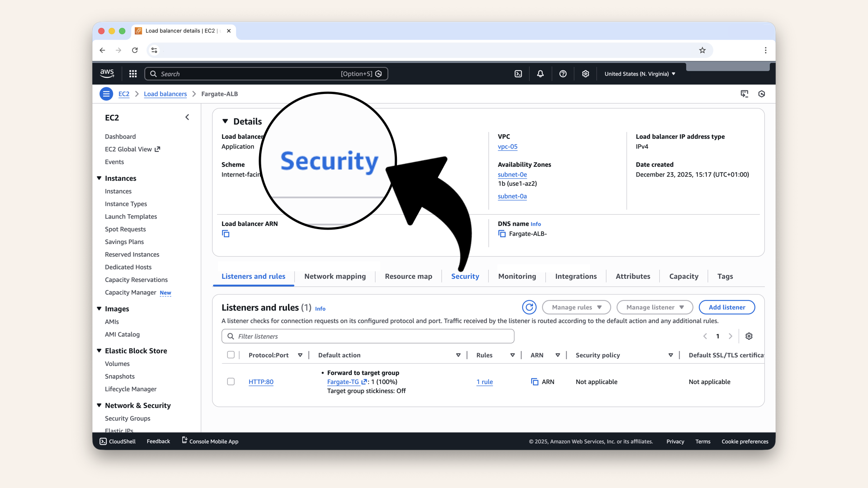Refresh the listeners list
Screen dimensions: 868x488
click(529, 307)
